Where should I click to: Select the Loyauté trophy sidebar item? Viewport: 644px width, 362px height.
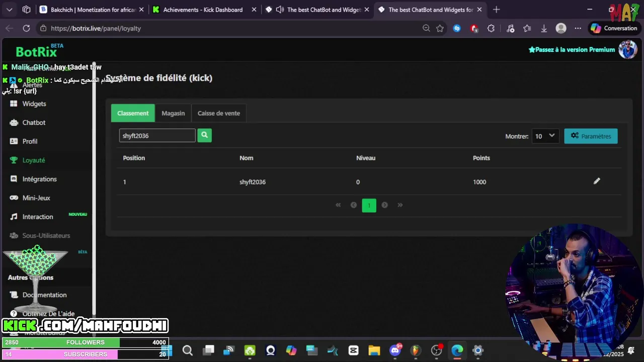tap(34, 160)
